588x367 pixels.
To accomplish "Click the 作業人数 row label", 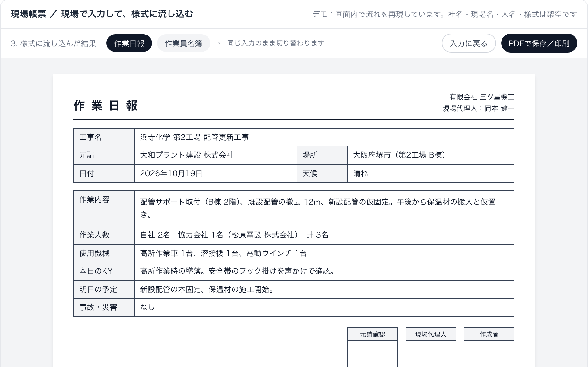I will pos(104,235).
